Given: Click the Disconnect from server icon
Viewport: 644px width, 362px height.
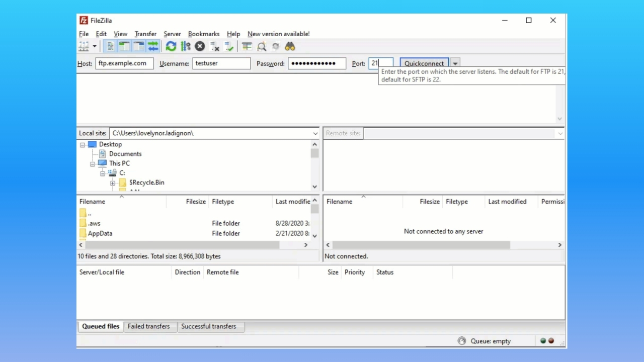Looking at the screenshot, I should click(215, 46).
